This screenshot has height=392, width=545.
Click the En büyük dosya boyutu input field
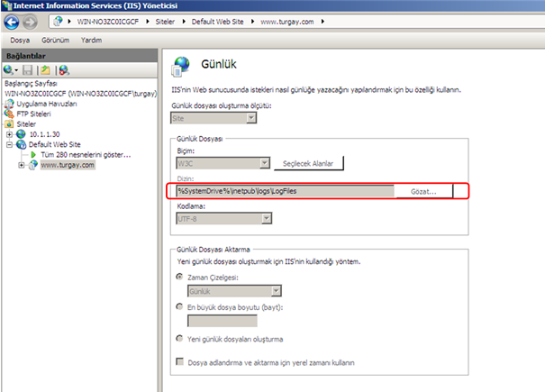coord(223,320)
